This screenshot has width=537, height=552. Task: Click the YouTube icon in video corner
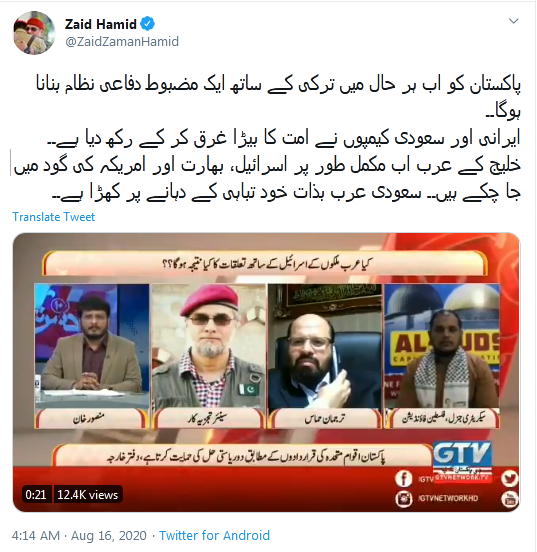pyautogui.click(x=510, y=499)
